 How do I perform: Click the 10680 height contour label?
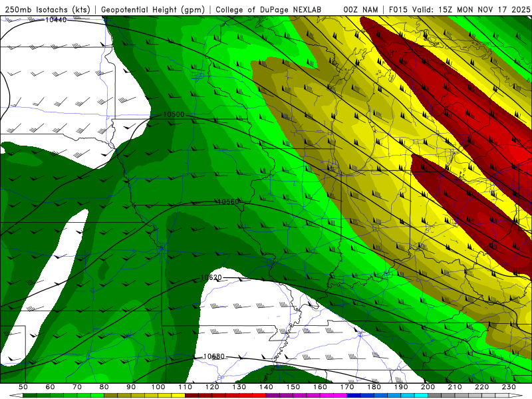(213, 356)
